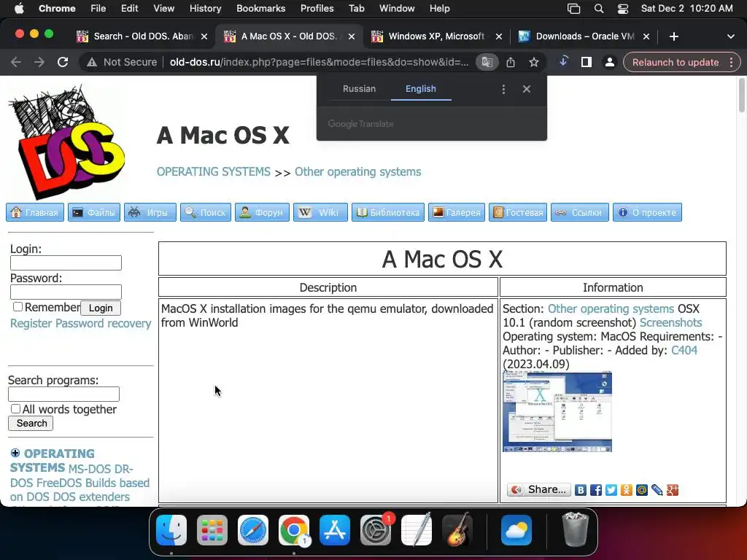Switch to Search - Old DOS tab
The image size is (747, 560).
pos(142,36)
